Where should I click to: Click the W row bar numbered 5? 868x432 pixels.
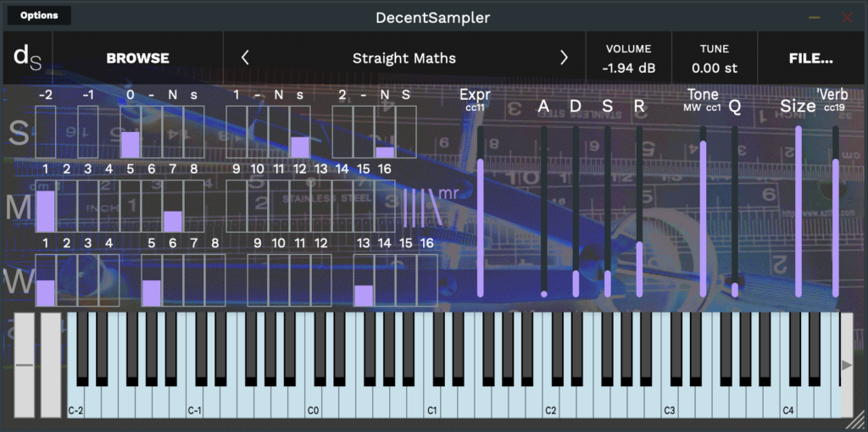152,280
